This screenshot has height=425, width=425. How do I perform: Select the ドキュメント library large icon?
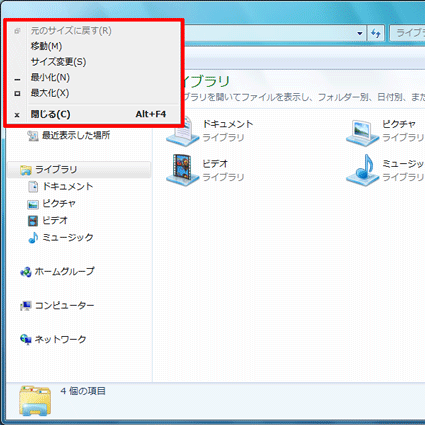(x=182, y=131)
